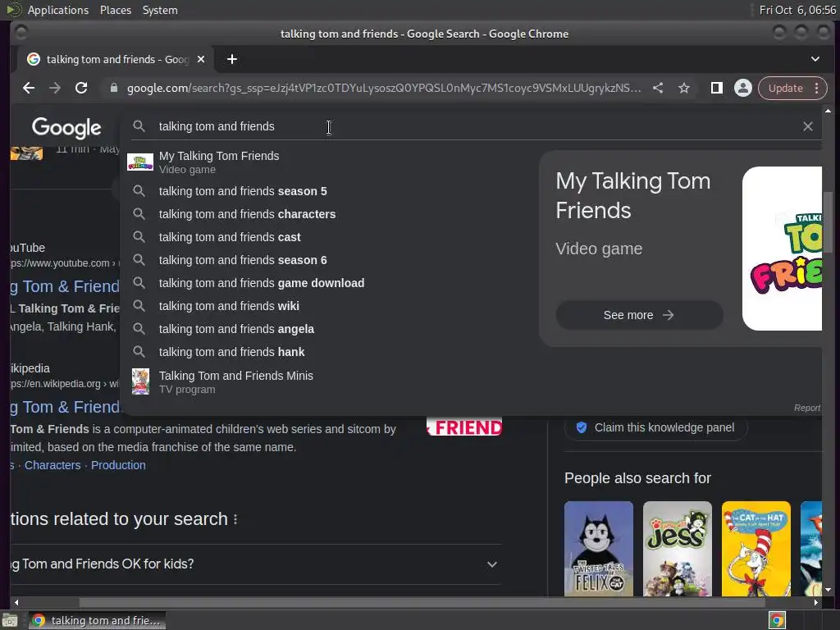This screenshot has height=630, width=840.
Task: Choose suggestion 'talking tom and friends season 5'
Action: pyautogui.click(x=330, y=191)
